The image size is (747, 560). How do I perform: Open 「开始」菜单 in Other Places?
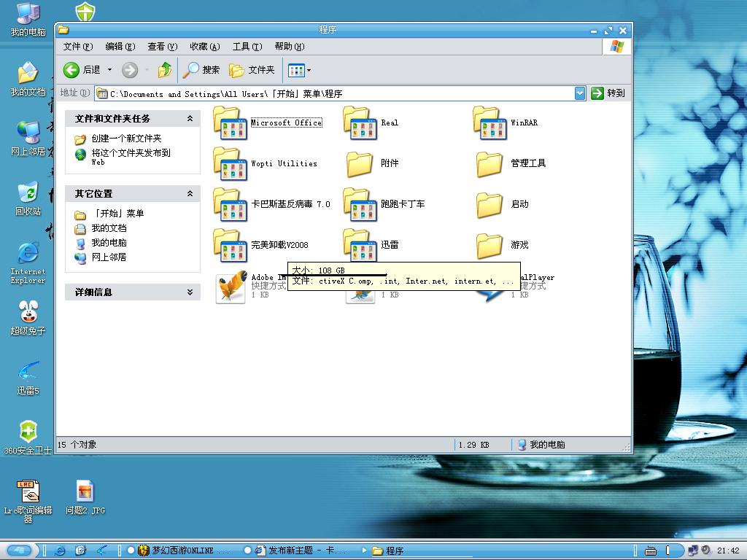coord(117,214)
